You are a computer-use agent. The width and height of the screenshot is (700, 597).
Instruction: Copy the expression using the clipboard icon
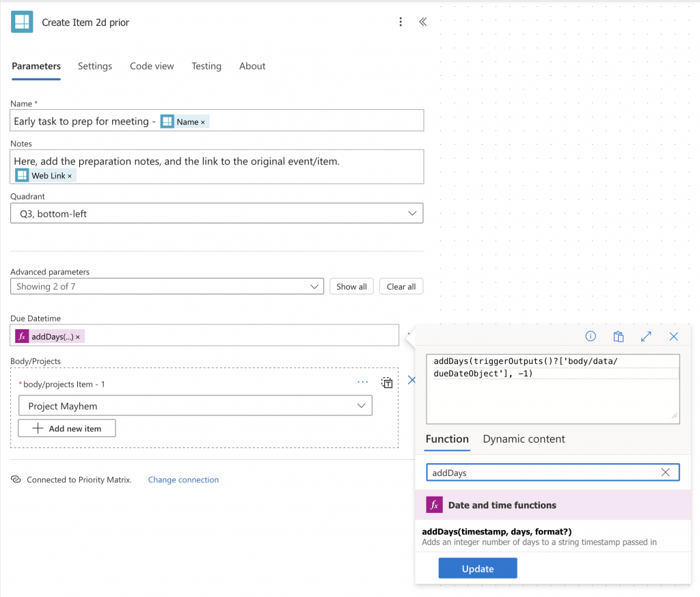(x=618, y=336)
